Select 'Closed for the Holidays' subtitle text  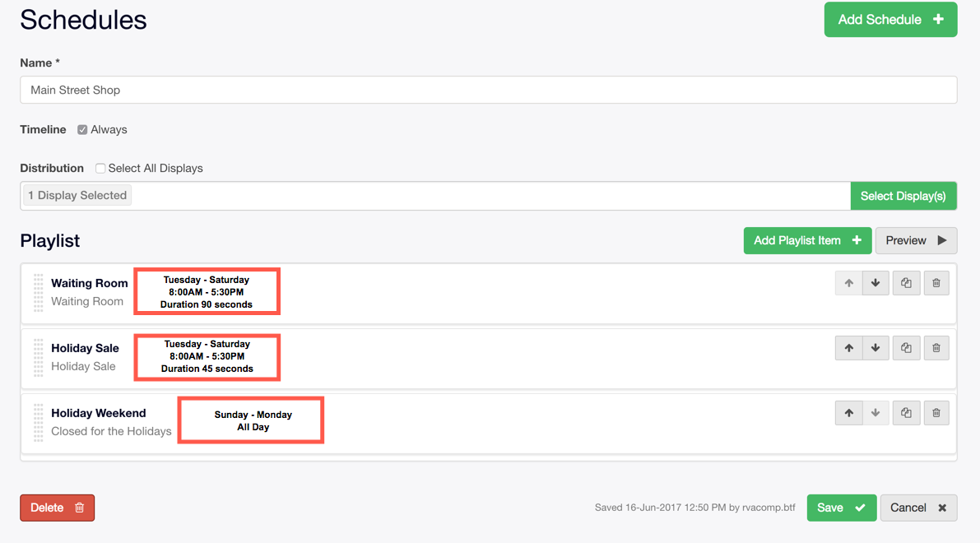pos(111,431)
